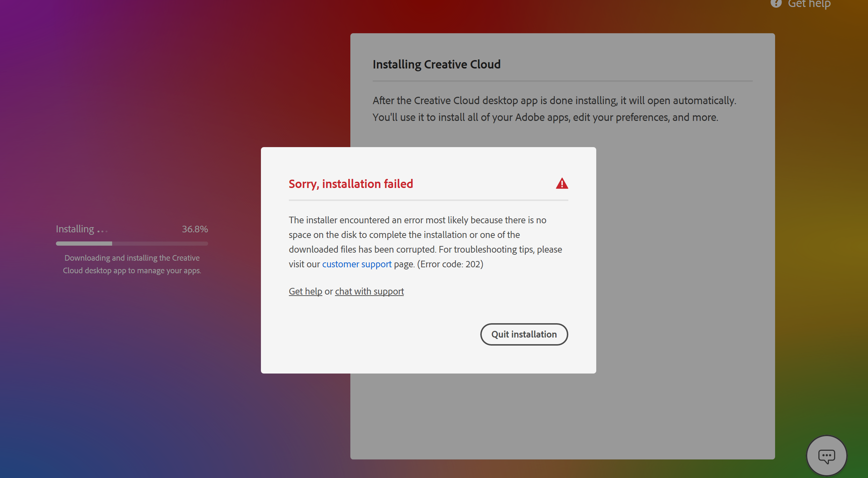
Task: Click the Installing Creative Cloud heading
Action: (x=436, y=65)
